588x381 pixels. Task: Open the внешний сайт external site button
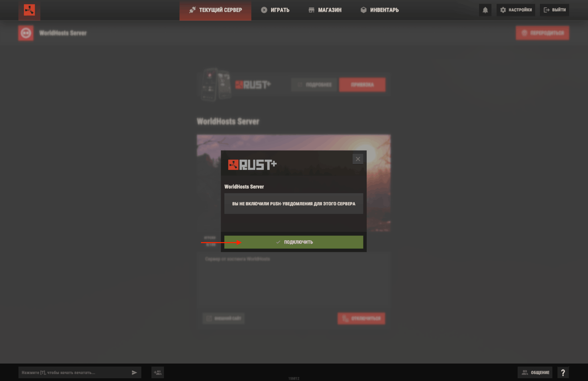[224, 318]
